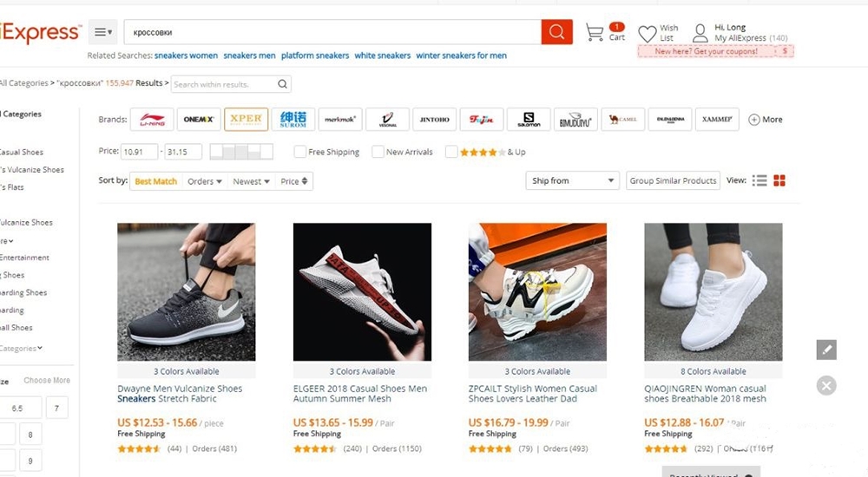Screen dimensions: 868x477
Task: Expand the categories menu beside the logo
Action: 103,33
